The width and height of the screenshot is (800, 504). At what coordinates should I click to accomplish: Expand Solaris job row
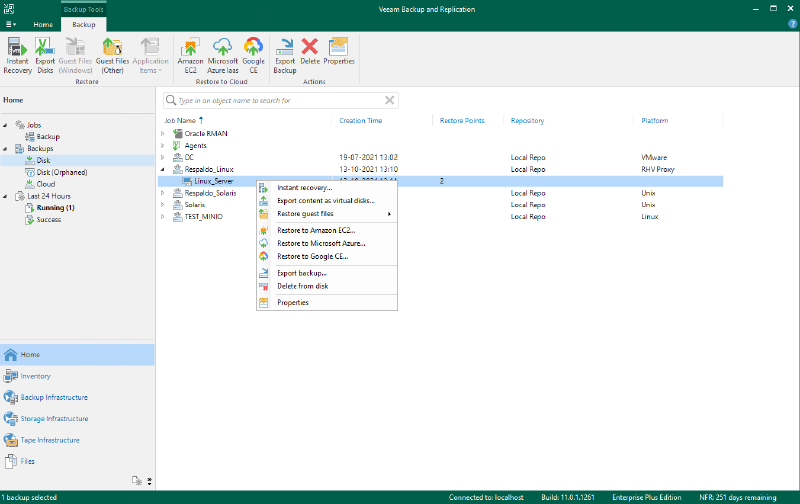click(163, 205)
